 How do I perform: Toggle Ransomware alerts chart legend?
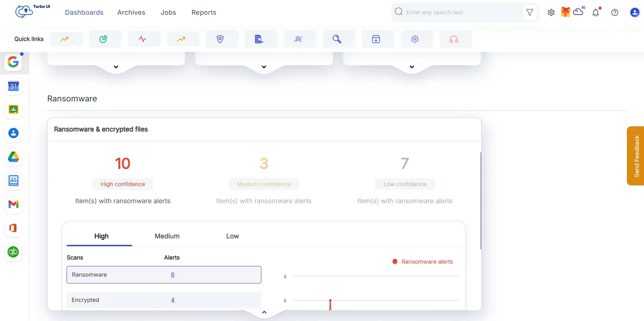coord(423,262)
